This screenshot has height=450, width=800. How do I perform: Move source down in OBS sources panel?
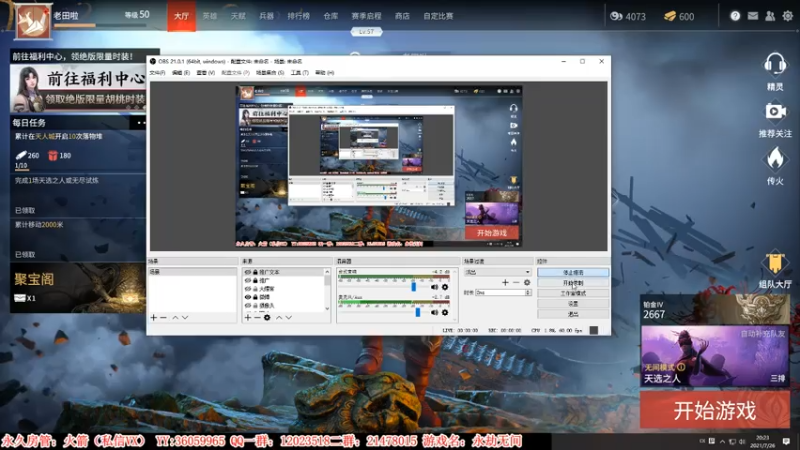pos(289,317)
